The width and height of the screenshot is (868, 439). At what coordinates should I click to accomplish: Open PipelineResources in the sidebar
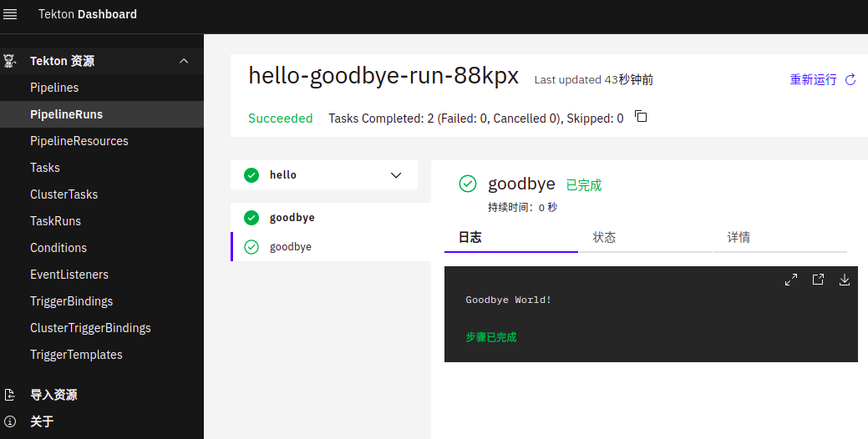(102, 141)
